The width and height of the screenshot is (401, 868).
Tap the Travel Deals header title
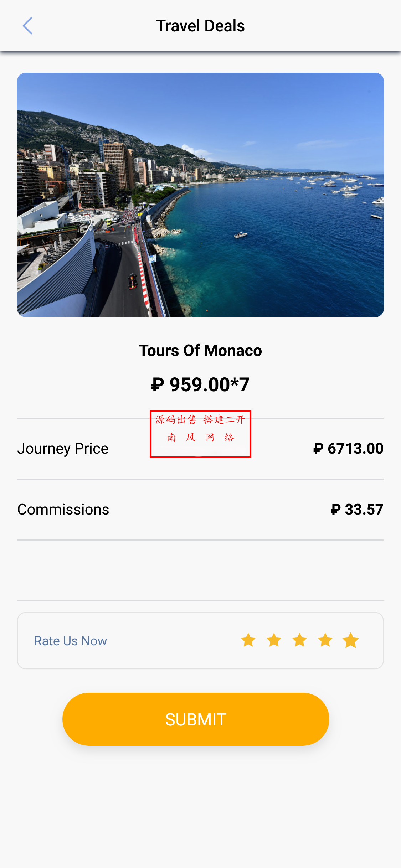pyautogui.click(x=200, y=26)
